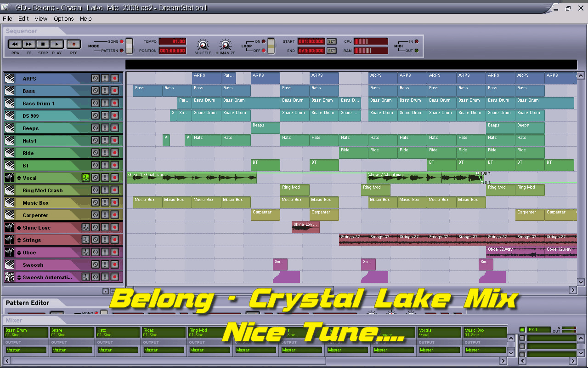
Task: Click the Swoosh Automation track gear icon
Action: (x=10, y=277)
